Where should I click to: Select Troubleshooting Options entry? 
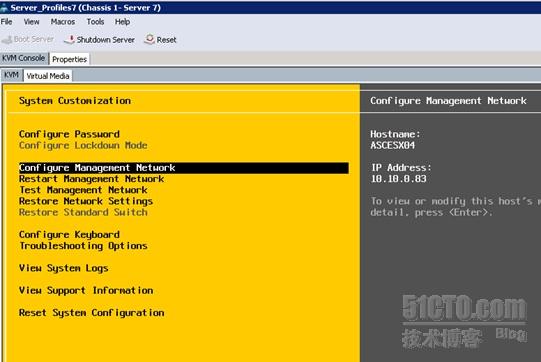click(x=83, y=246)
